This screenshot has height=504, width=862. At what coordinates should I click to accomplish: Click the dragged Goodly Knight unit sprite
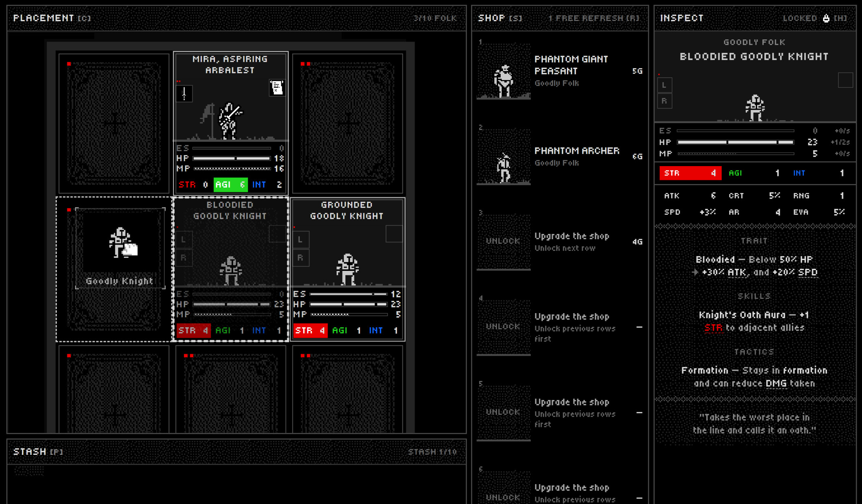coord(123,243)
